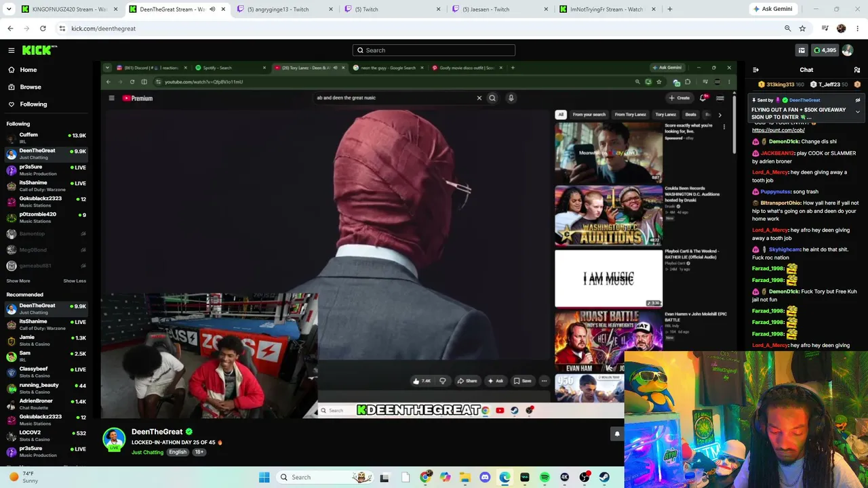868x488 pixels.
Task: Open the chat users list icon
Action: pyautogui.click(x=857, y=70)
